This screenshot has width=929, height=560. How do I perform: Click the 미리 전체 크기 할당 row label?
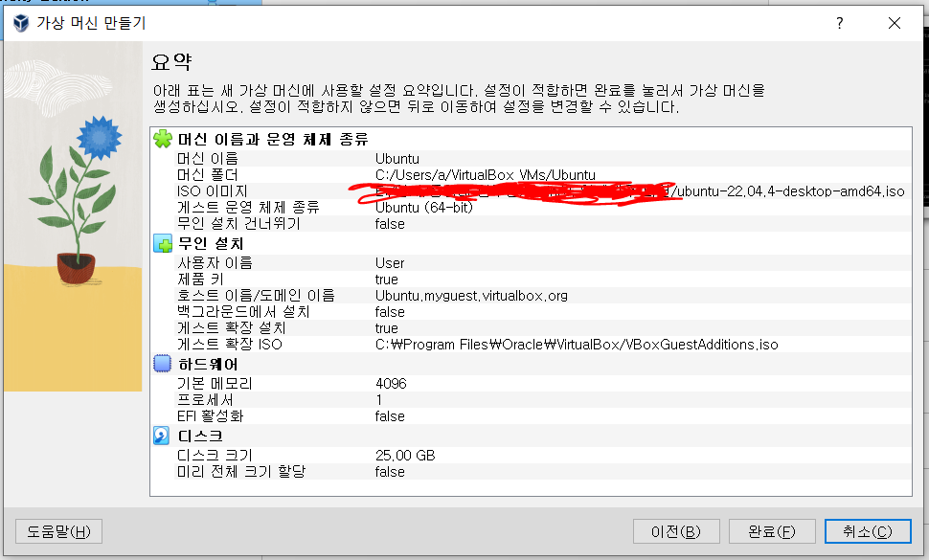241,472
